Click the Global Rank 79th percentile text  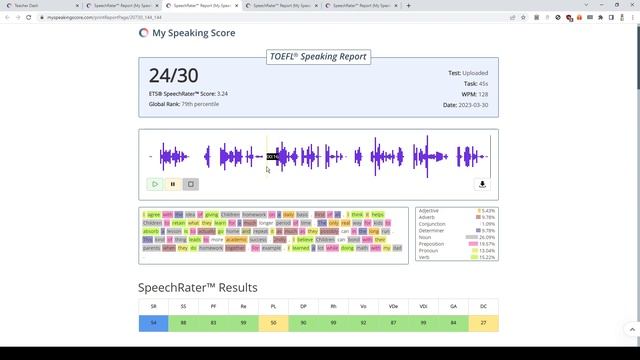coord(184,104)
